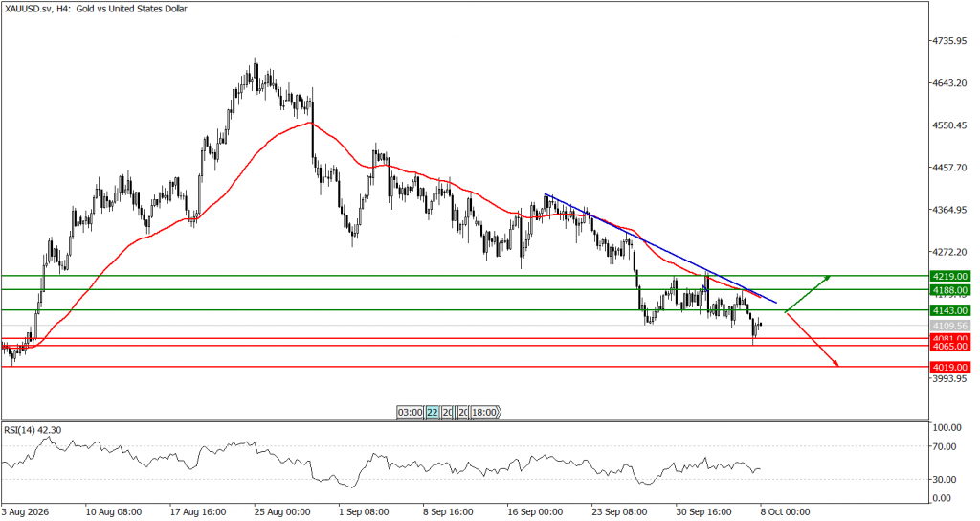Click the 03:00 event marker flag

[411, 412]
